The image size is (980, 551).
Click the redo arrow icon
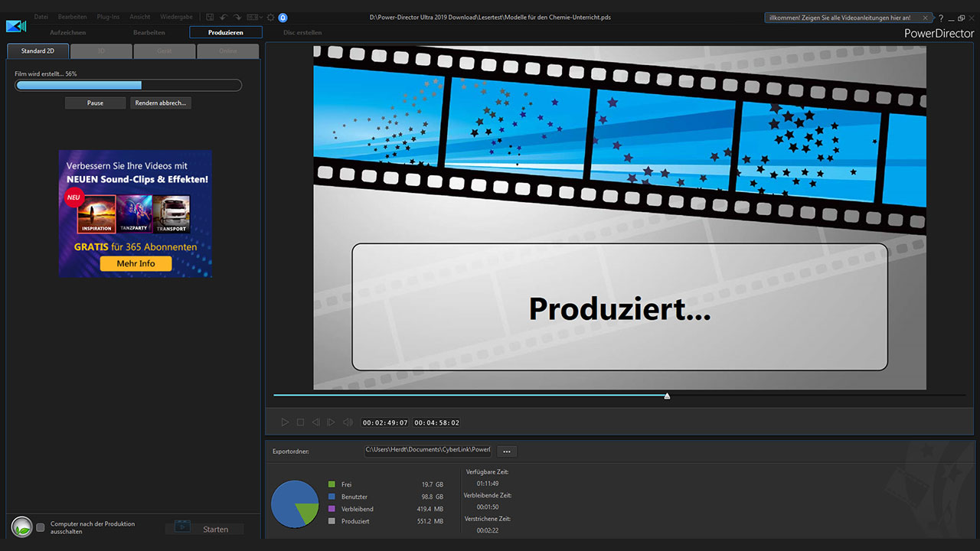236,17
